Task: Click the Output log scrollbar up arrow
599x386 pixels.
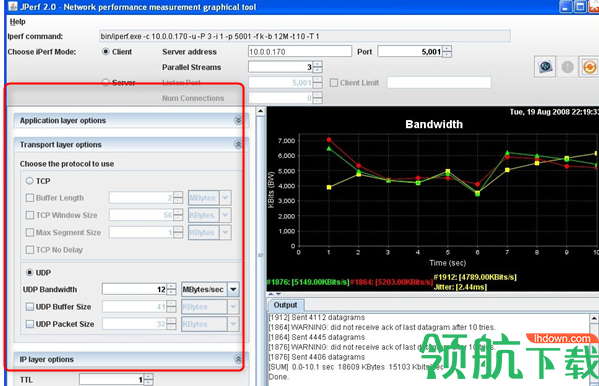Action: point(594,318)
